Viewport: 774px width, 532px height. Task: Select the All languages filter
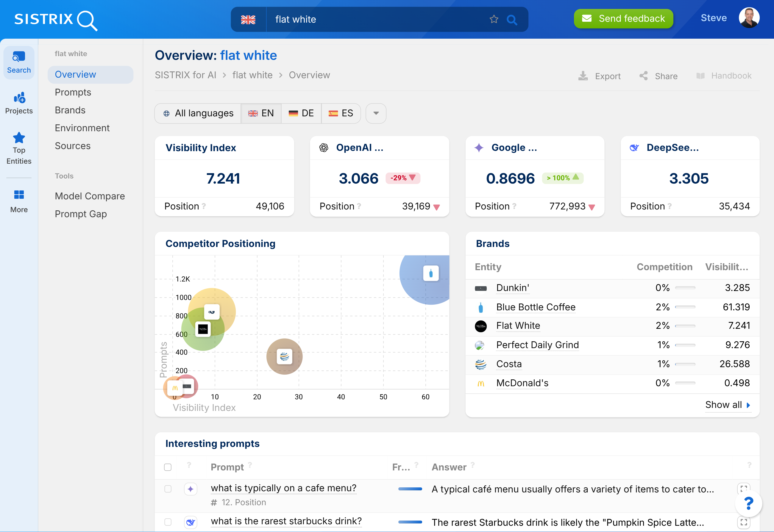click(x=198, y=113)
